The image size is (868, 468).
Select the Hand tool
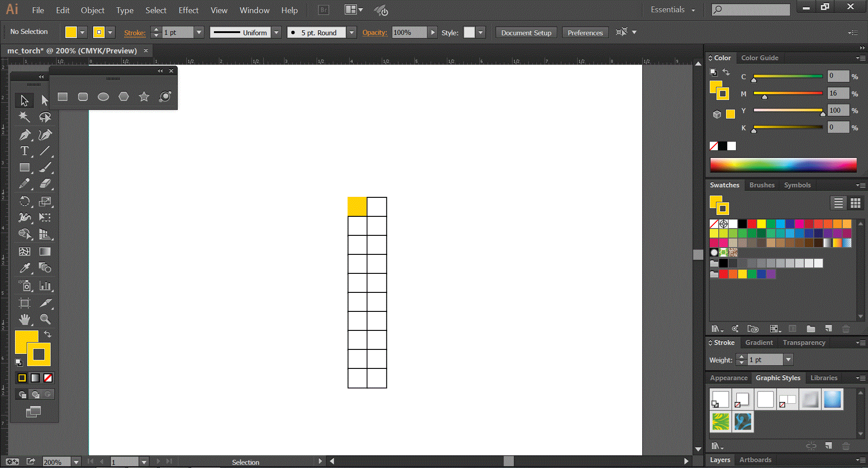(24, 320)
